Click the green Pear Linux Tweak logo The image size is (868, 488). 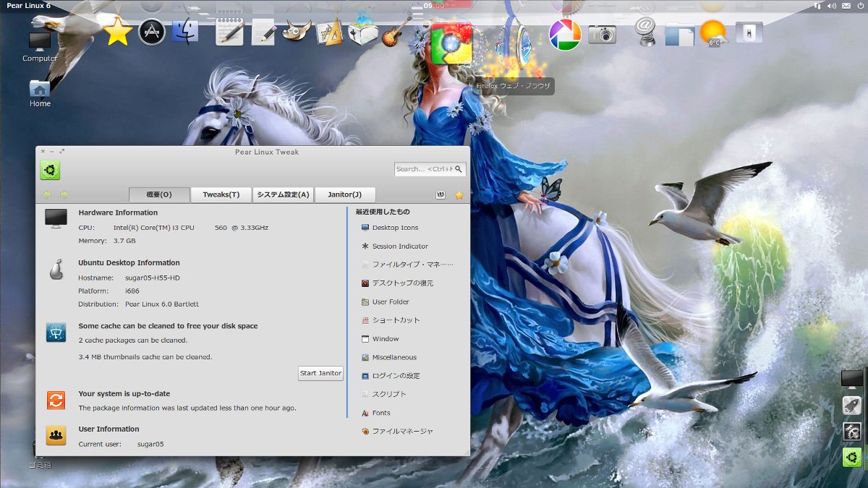(50, 170)
